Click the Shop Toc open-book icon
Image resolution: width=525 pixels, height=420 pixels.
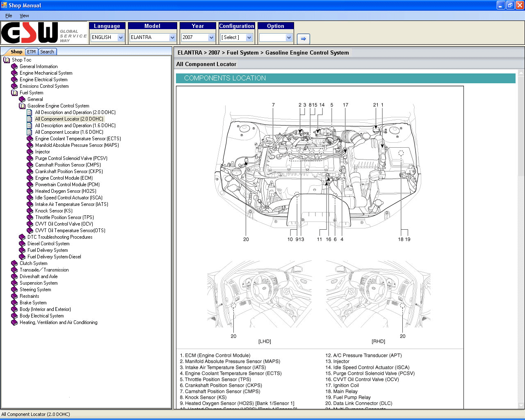[x=7, y=60]
